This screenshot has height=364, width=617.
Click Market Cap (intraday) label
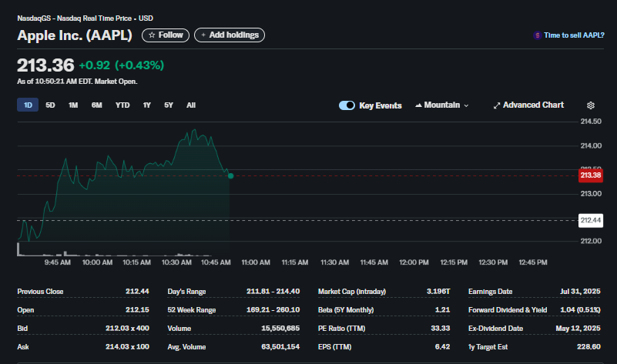(x=352, y=292)
